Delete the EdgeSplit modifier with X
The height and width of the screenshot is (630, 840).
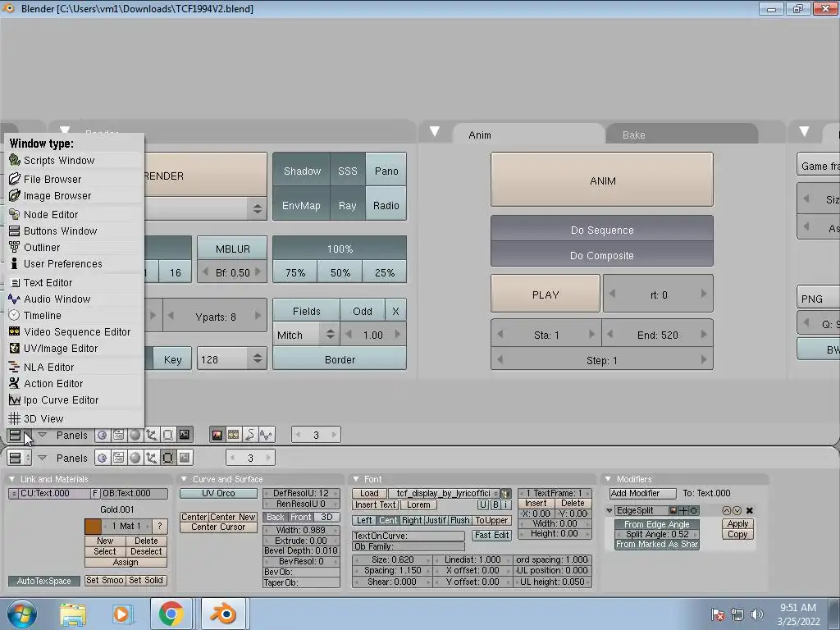pyautogui.click(x=750, y=510)
